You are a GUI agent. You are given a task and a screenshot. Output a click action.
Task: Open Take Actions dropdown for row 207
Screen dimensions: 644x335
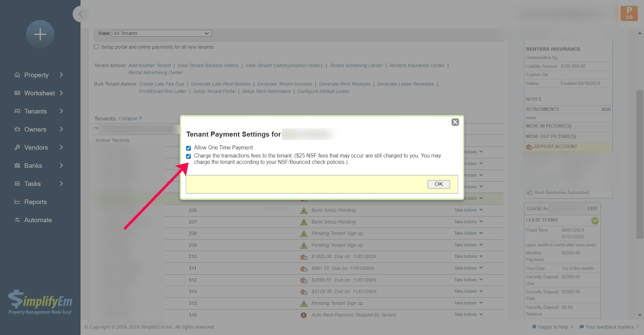tap(468, 222)
